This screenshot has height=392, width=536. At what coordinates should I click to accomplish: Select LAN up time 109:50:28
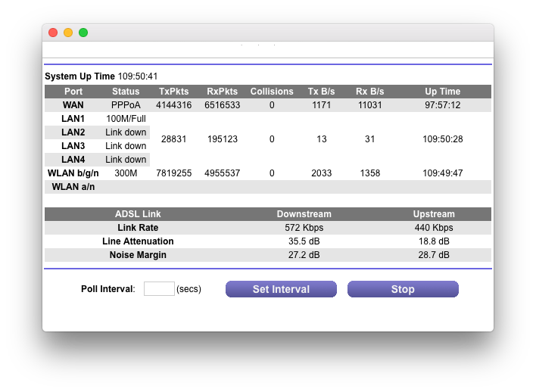tap(443, 139)
